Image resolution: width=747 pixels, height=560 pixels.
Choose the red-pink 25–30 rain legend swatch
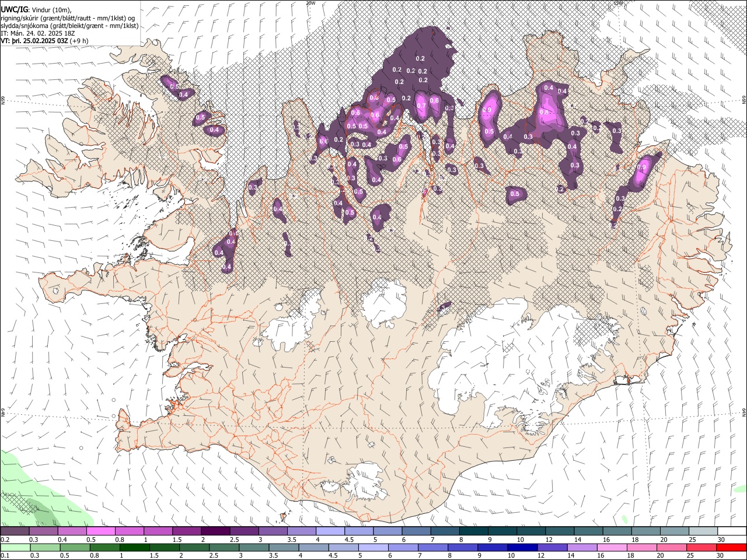coord(701,547)
